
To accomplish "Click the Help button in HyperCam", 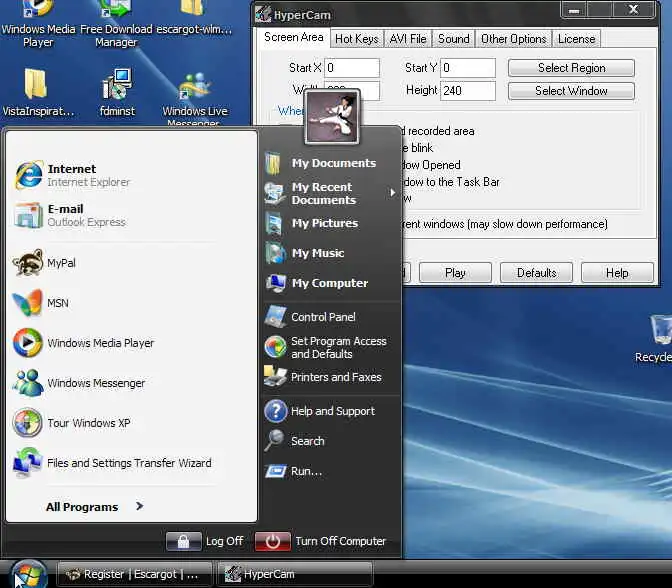I will (617, 273).
